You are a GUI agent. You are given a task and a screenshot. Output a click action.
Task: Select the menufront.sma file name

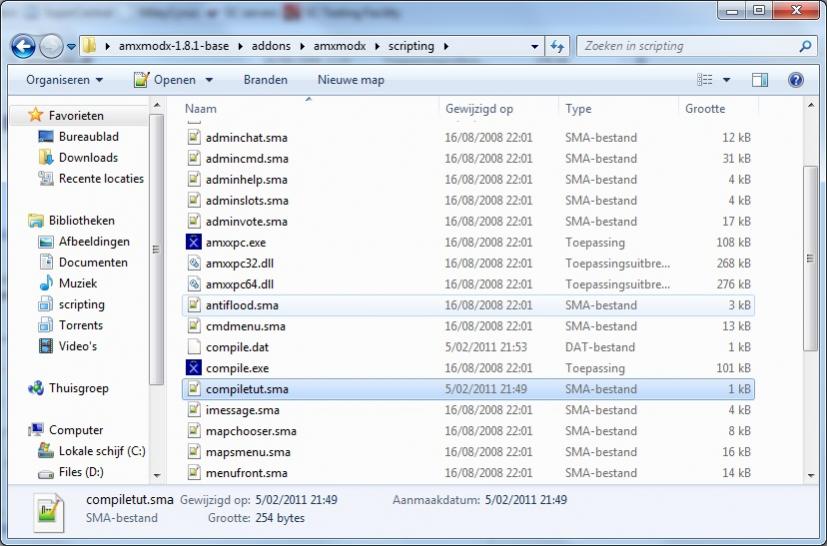[x=246, y=473]
